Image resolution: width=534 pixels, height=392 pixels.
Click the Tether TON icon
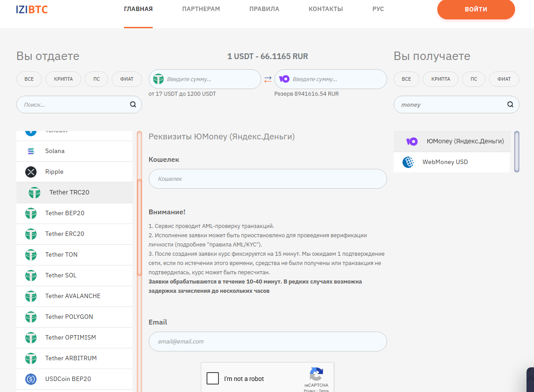coord(31,255)
